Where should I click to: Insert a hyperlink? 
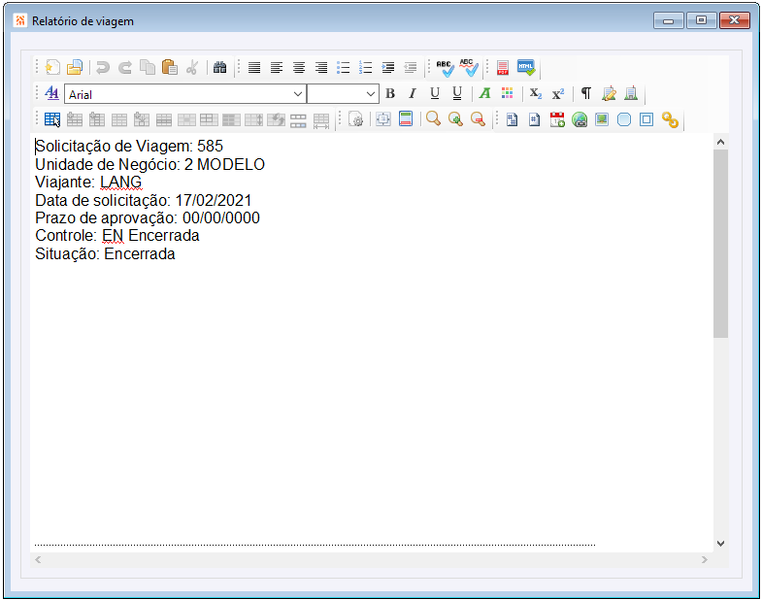670,120
